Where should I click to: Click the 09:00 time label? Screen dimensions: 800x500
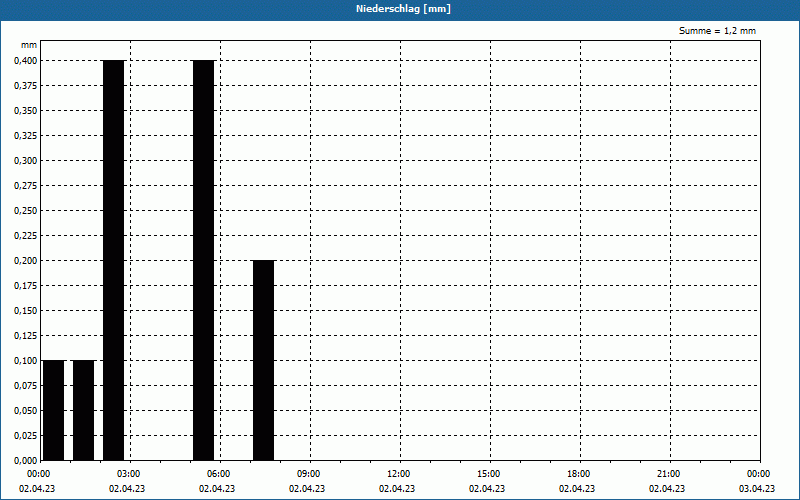(x=309, y=474)
